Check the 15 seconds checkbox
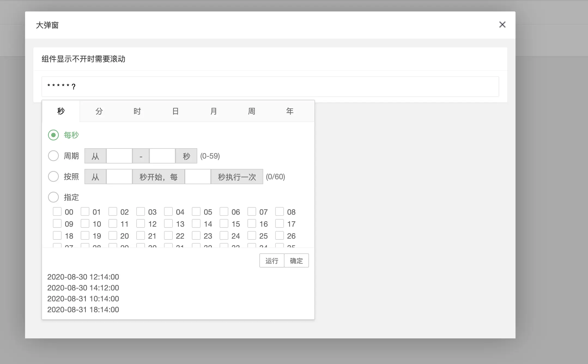The image size is (588, 364). [224, 223]
